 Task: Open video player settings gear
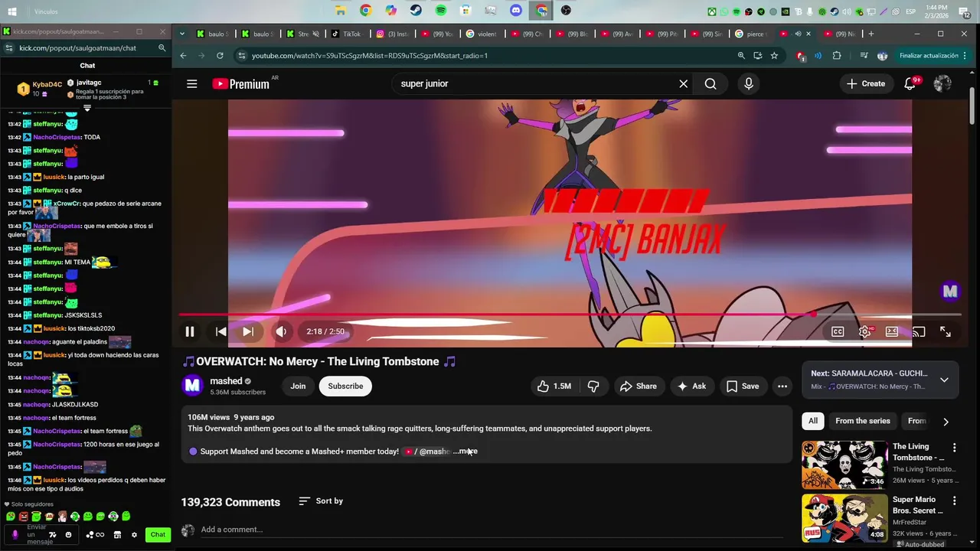tap(864, 331)
